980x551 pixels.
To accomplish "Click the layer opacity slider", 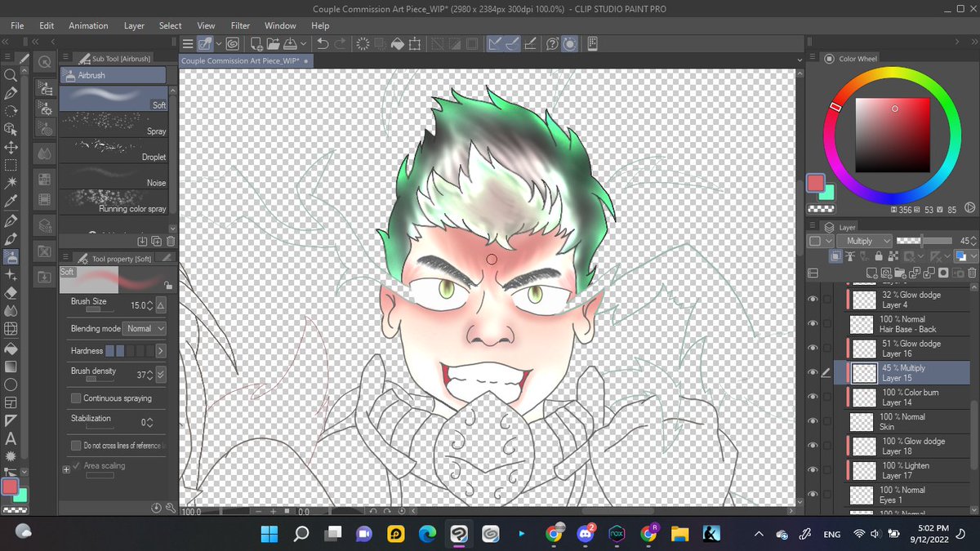I will click(x=924, y=241).
